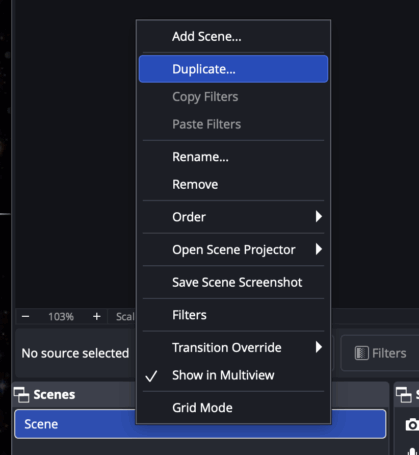The height and width of the screenshot is (455, 419).
Task: Click the plus zoom in icon
Action: pyautogui.click(x=97, y=316)
